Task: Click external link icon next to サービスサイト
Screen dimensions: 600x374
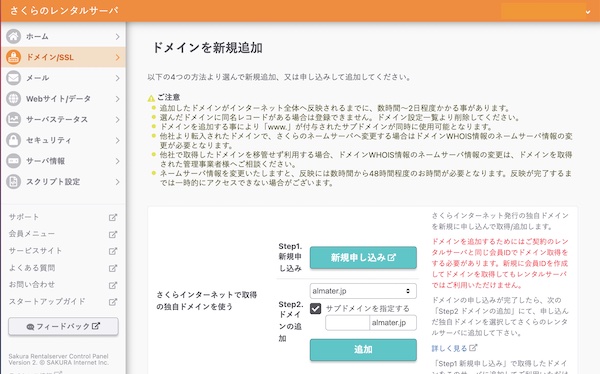Action: click(x=112, y=251)
